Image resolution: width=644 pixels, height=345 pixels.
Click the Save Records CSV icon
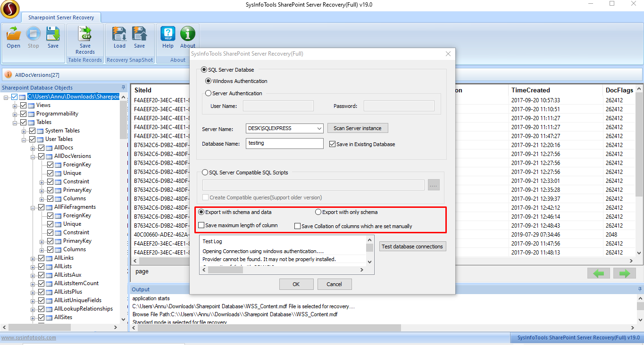point(85,34)
